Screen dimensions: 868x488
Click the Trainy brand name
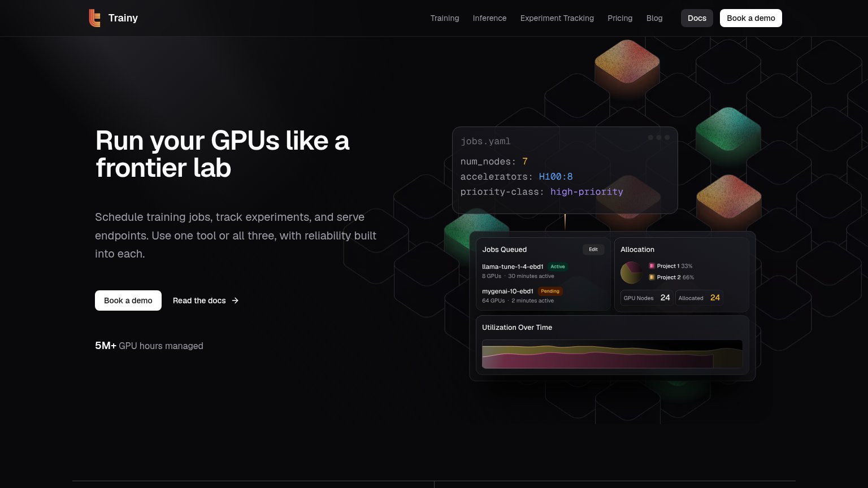123,18
